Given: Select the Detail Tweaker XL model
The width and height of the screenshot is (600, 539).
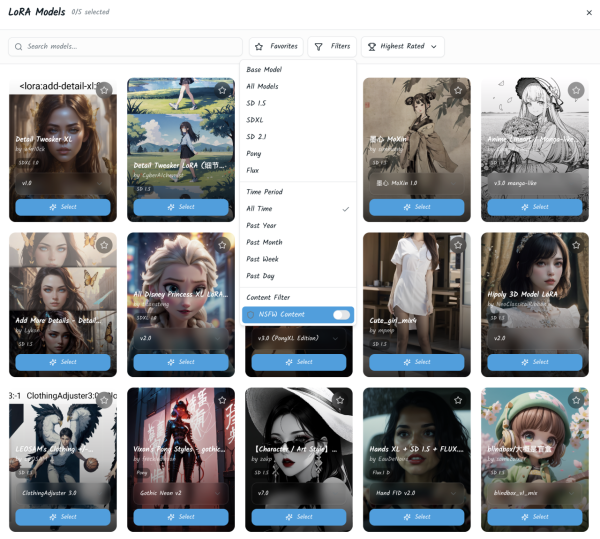Looking at the screenshot, I should pyautogui.click(x=63, y=207).
